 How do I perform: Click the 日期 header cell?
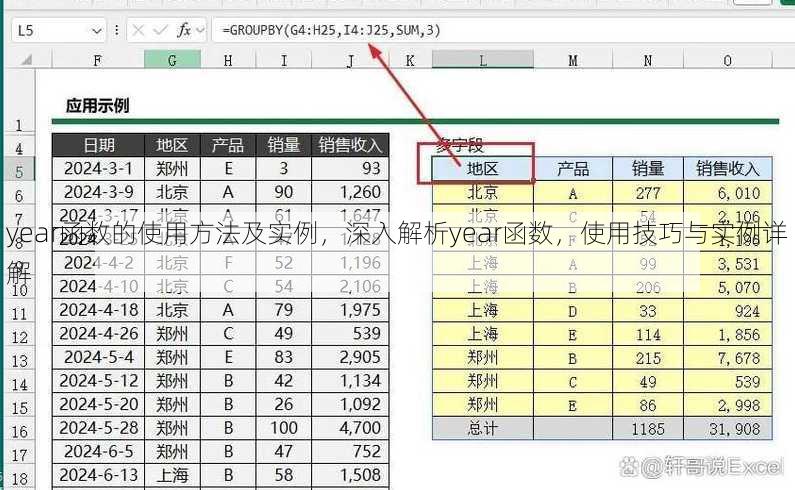tap(98, 145)
